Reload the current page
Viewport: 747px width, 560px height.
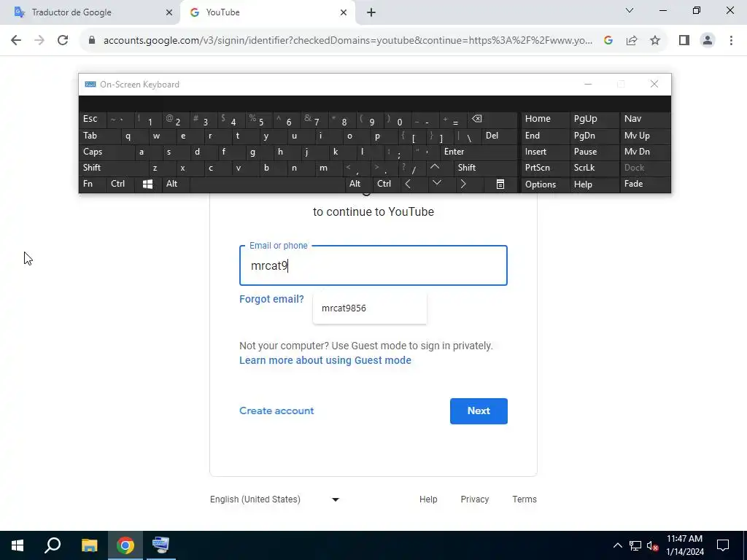coord(63,40)
